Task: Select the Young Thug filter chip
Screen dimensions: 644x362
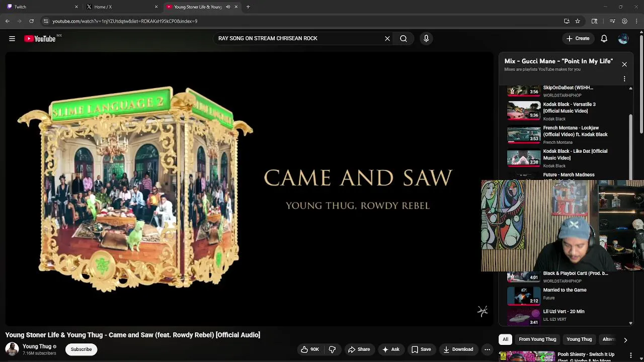Action: pyautogui.click(x=579, y=339)
